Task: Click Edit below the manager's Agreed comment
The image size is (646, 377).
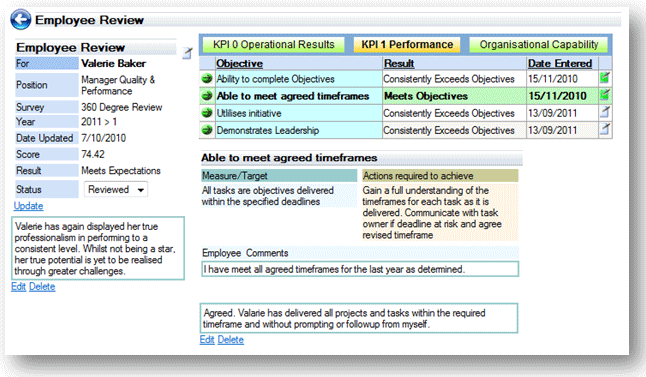Action: click(x=207, y=340)
